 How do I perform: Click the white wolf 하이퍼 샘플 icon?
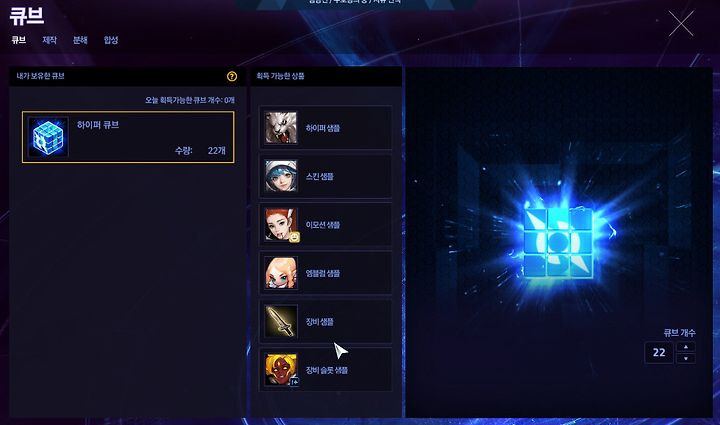click(x=281, y=128)
